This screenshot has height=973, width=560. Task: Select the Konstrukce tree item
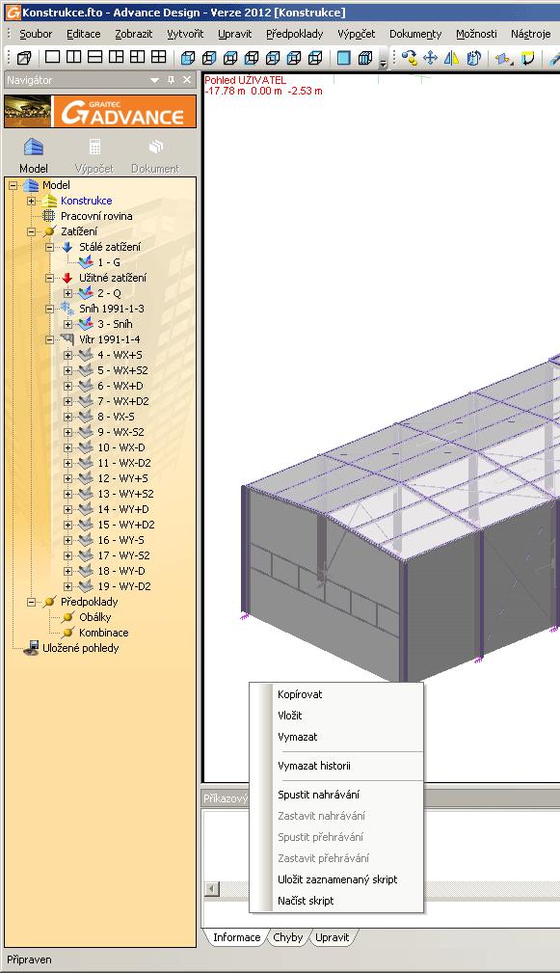(86, 201)
